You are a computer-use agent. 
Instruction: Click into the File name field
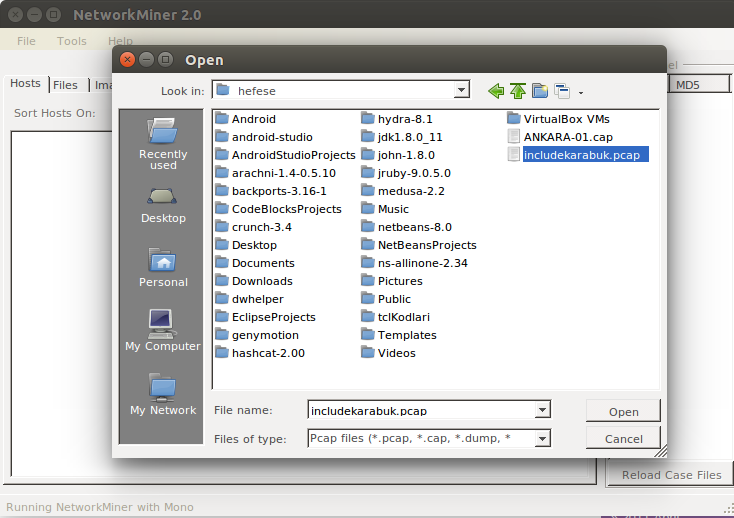(x=421, y=410)
